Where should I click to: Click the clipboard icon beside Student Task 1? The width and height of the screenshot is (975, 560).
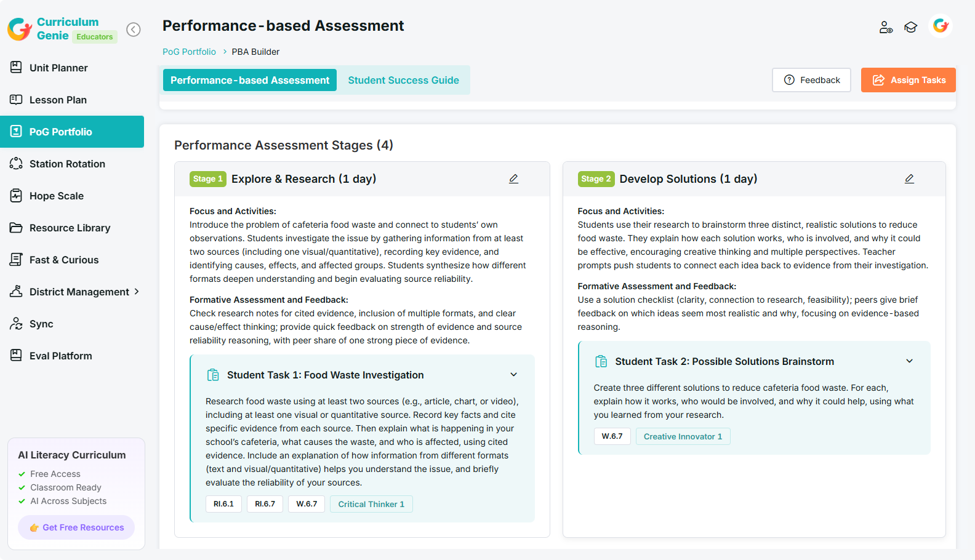[213, 375]
